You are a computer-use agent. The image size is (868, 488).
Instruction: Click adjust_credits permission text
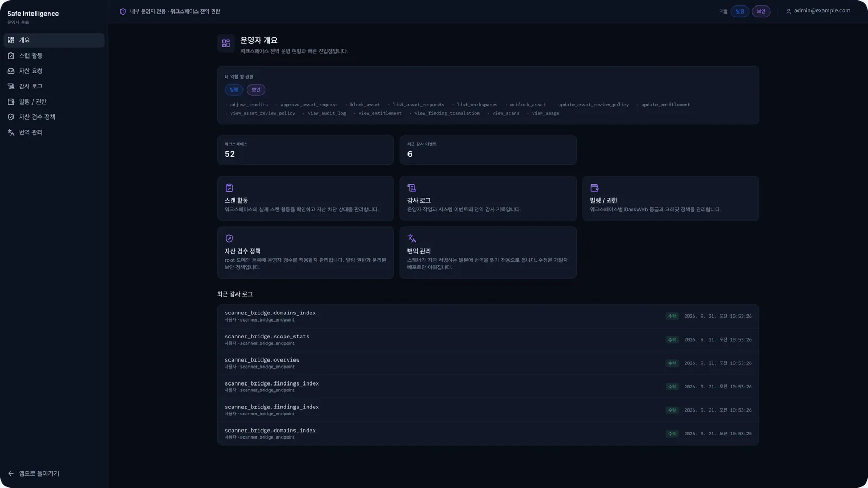coord(249,105)
